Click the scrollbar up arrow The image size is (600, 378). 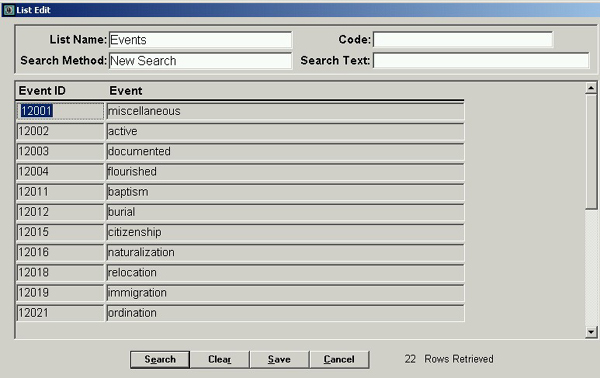[591, 88]
